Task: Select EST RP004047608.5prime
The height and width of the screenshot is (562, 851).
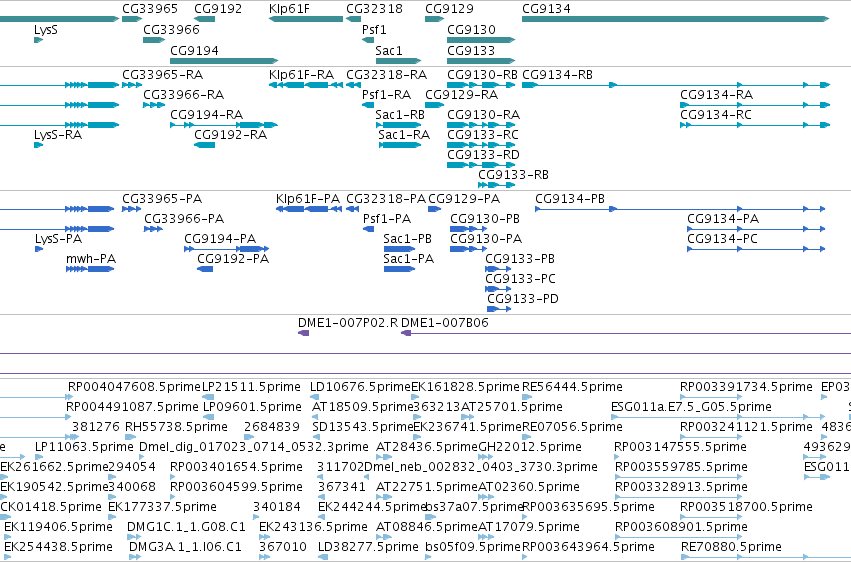Action: [134, 387]
